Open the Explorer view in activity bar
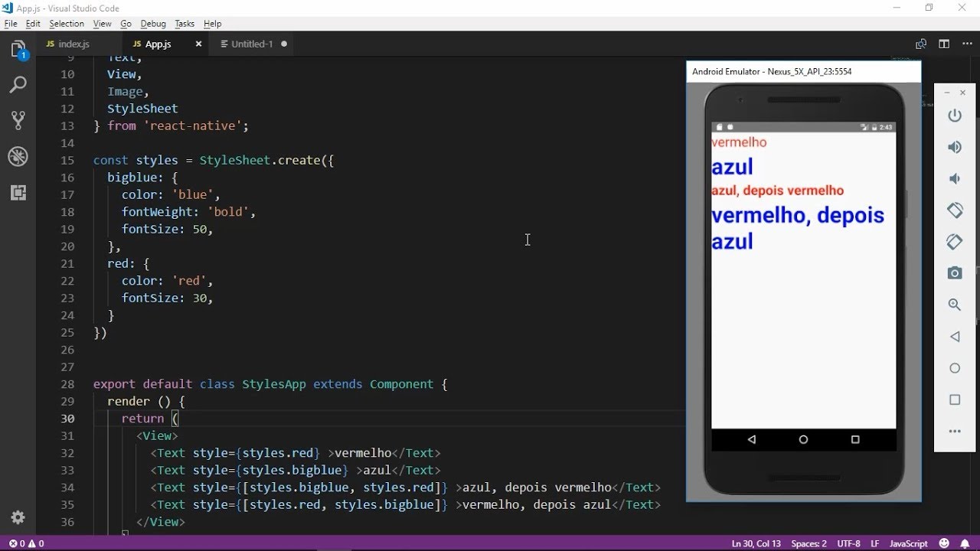This screenshot has width=980, height=551. 18,51
